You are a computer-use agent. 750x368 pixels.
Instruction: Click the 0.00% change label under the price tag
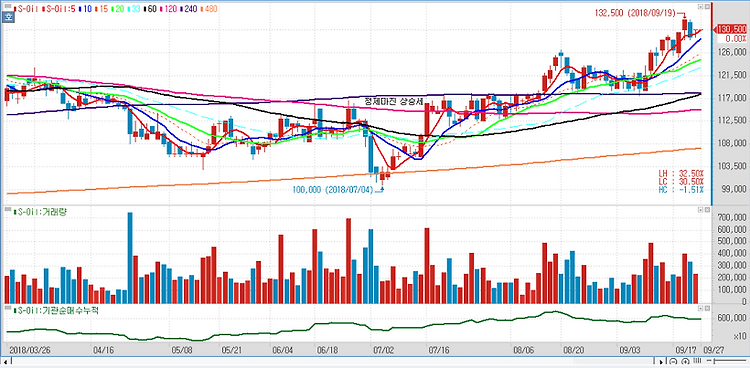point(735,38)
